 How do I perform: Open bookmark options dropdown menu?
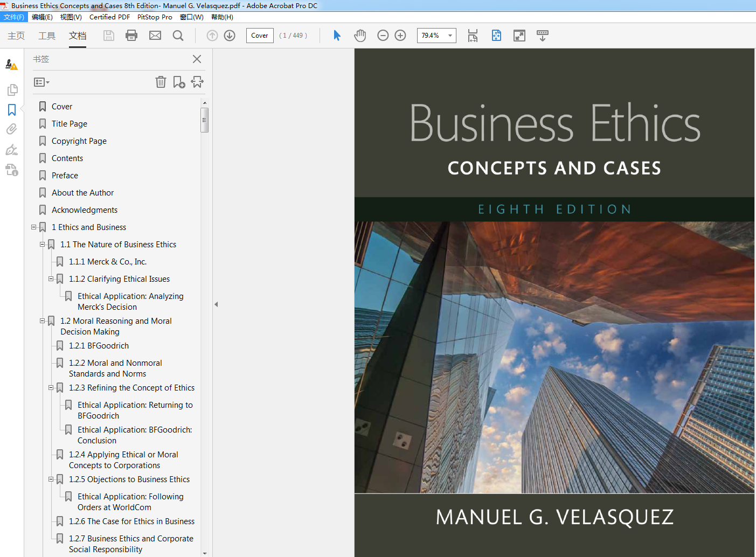[41, 82]
